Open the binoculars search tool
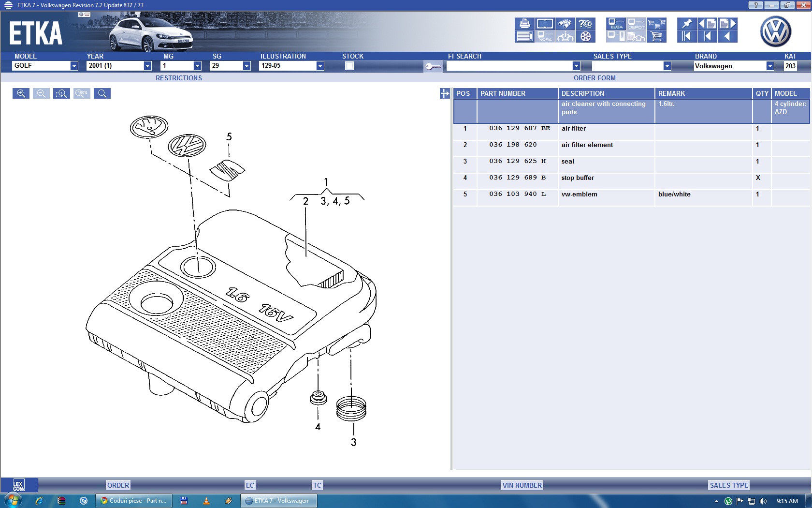This screenshot has width=812, height=508. click(x=565, y=24)
